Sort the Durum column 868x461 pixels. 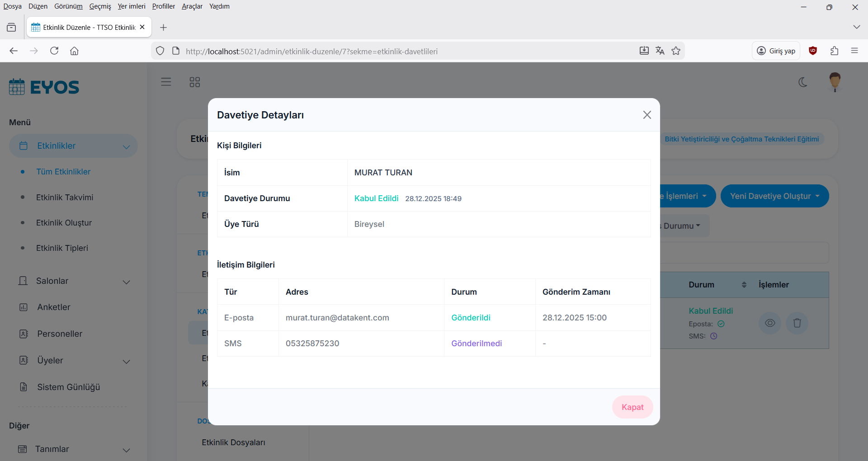point(744,285)
